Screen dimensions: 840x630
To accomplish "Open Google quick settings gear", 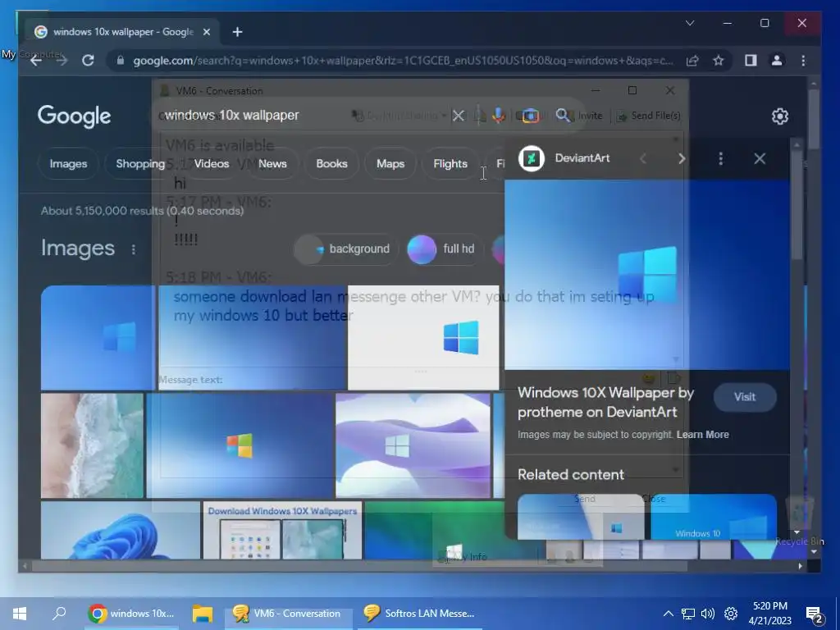I will coord(780,116).
